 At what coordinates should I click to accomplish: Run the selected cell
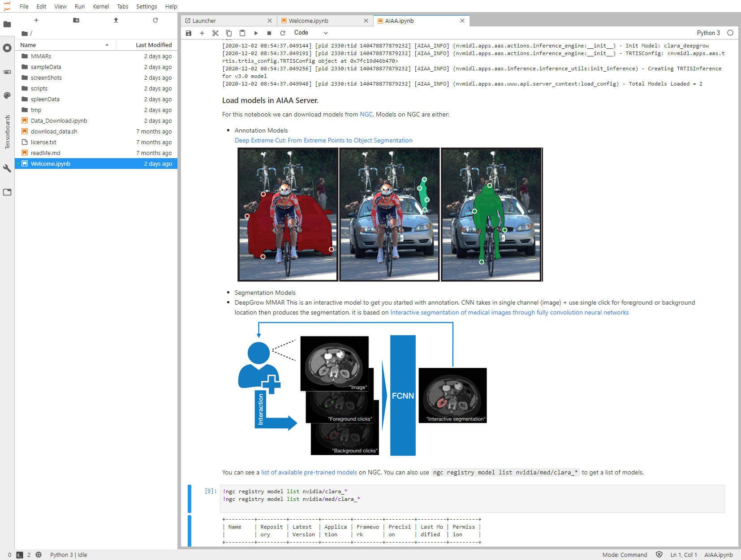point(256,33)
